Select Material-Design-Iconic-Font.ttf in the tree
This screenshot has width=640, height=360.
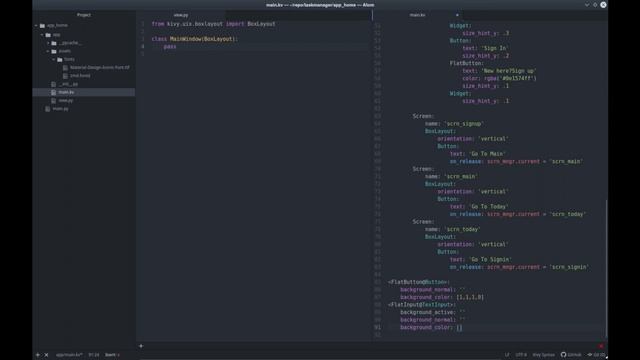pyautogui.click(x=100, y=67)
